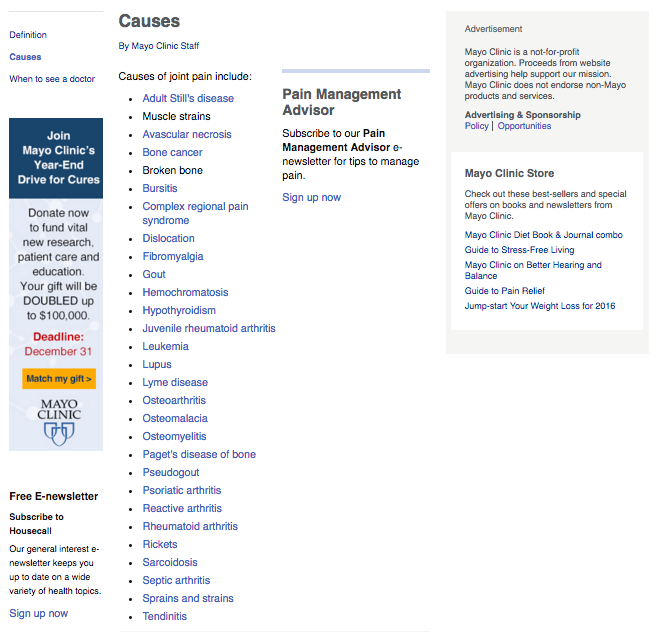
Task: Open the Tendinitis link
Action: tap(165, 616)
